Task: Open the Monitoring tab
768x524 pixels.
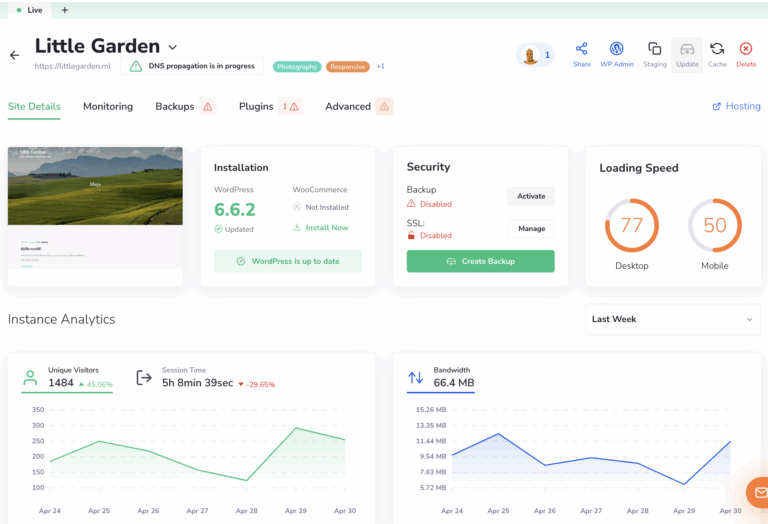Action: coord(108,106)
